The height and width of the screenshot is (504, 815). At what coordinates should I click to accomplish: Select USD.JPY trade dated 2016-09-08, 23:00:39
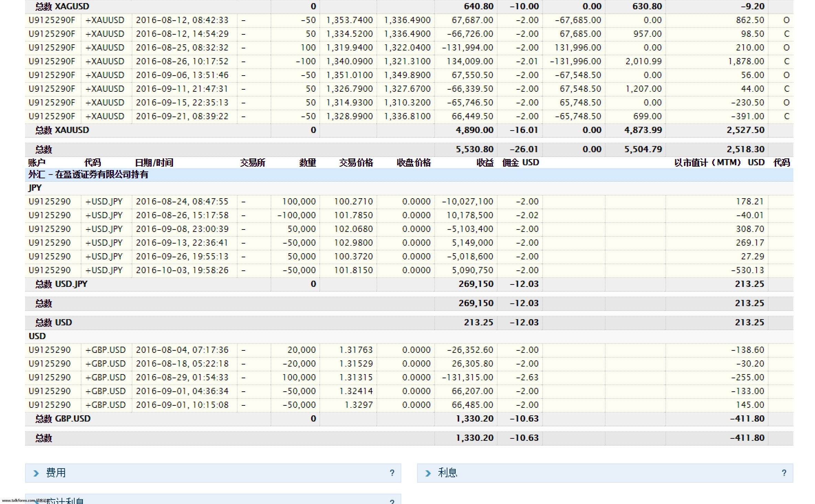pyautogui.click(x=409, y=229)
